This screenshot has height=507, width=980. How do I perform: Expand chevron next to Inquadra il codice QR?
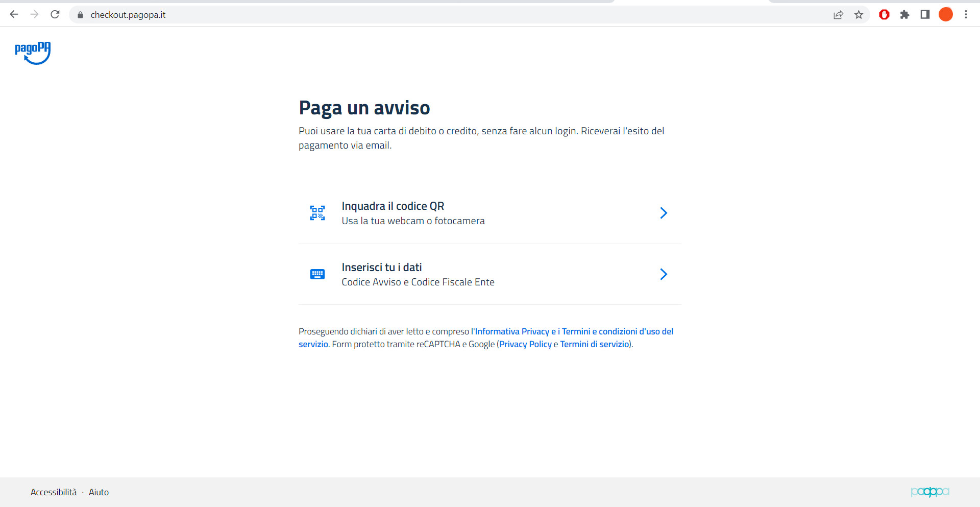[x=663, y=213]
